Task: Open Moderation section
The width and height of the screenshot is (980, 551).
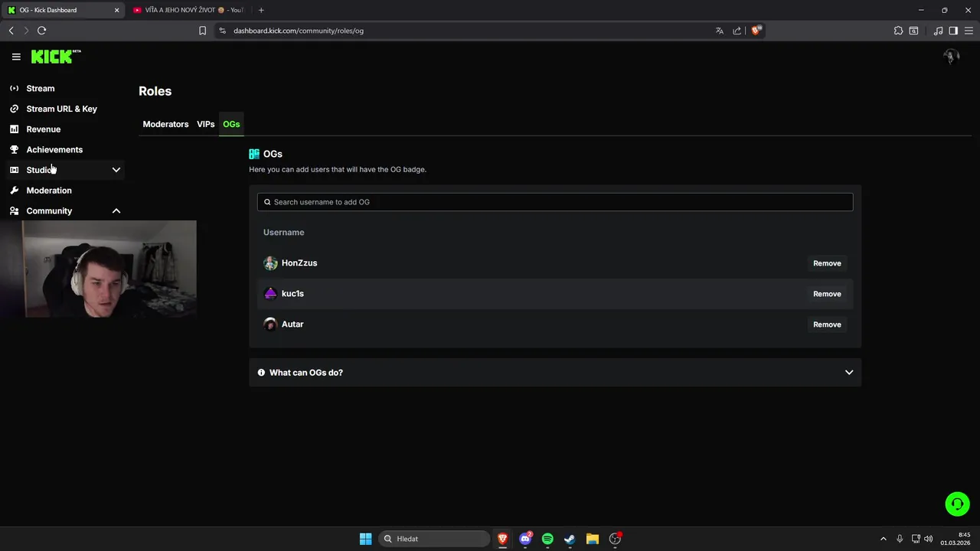Action: [49, 191]
